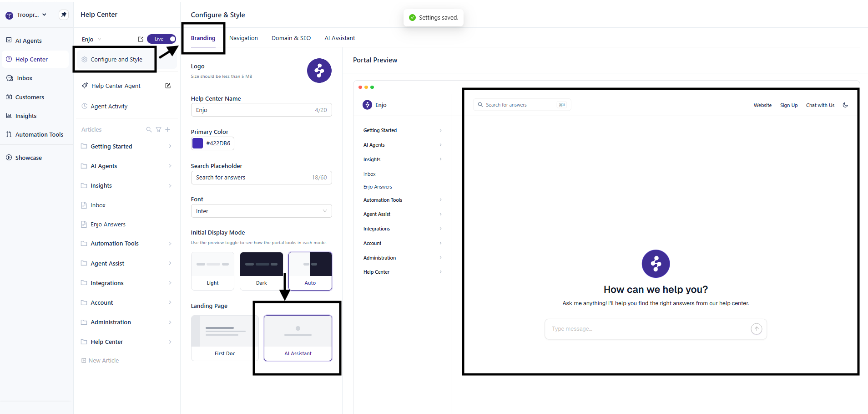Open the Troopr workspace dropdown
This screenshot has width=868, height=414.
(x=26, y=15)
